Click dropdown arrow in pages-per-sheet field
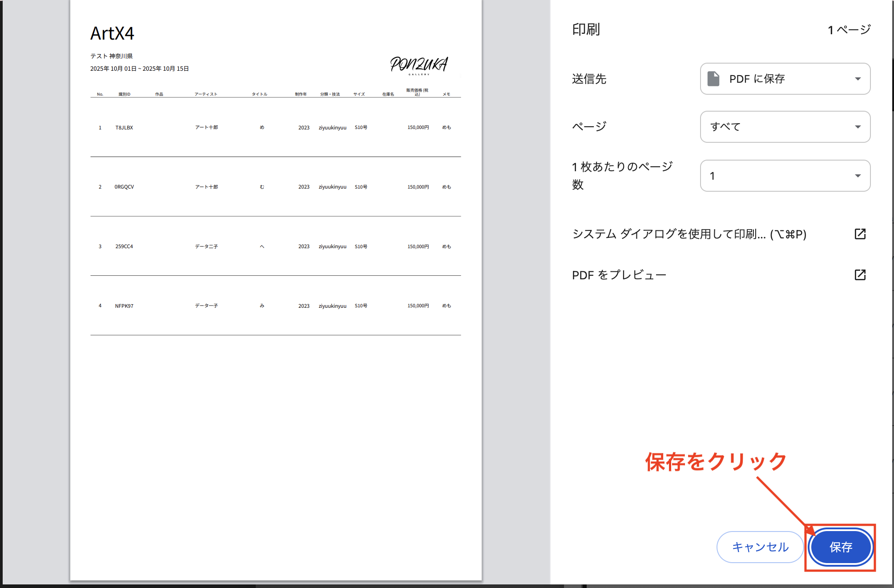This screenshot has width=894, height=588. tap(858, 176)
